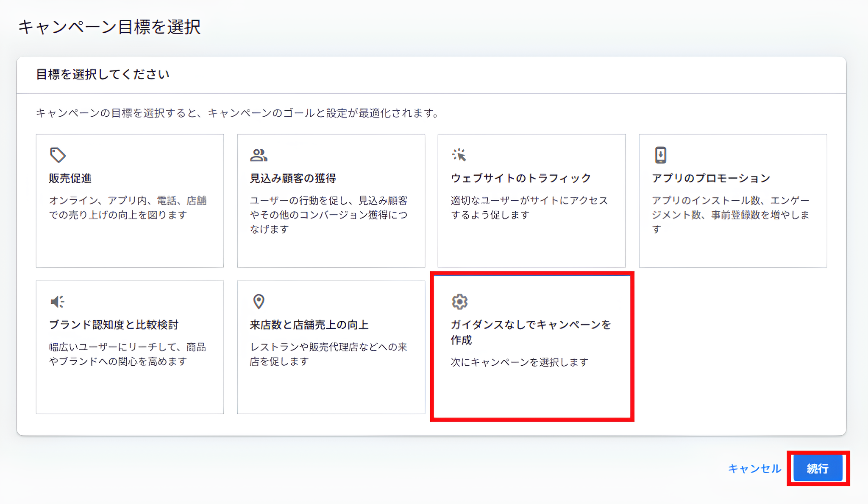Select ブランド認知度と比較検討 goal title
This screenshot has height=504, width=868.
114,325
